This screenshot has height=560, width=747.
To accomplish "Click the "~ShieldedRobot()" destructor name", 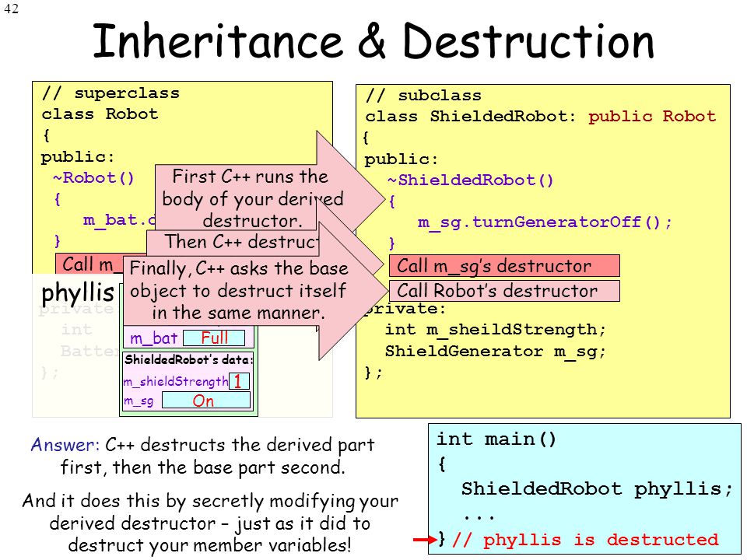I will click(x=470, y=180).
